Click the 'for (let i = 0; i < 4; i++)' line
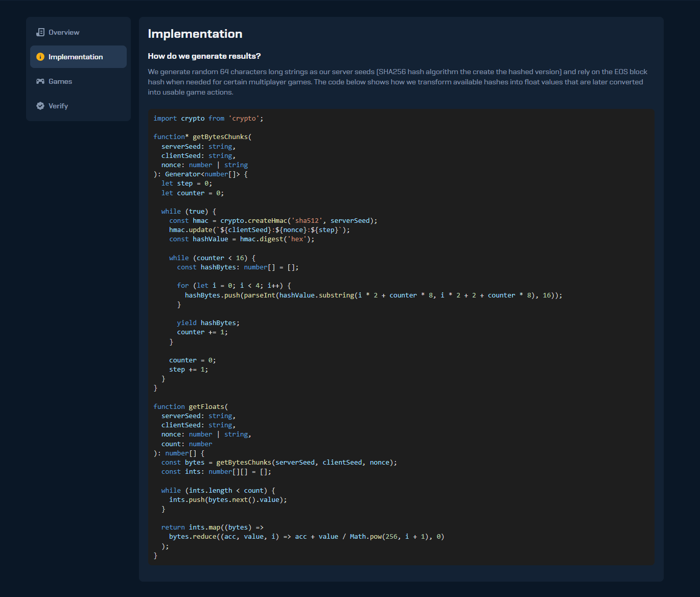Image resolution: width=700 pixels, height=597 pixels. [234, 286]
